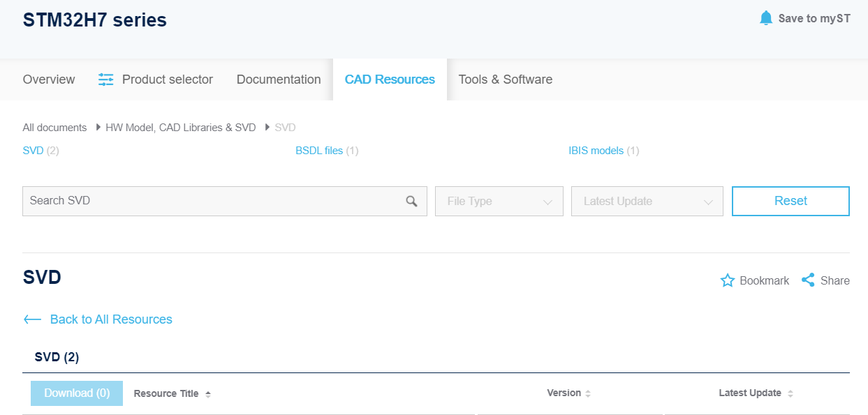Switch to the Tools & Software tab

pos(505,80)
